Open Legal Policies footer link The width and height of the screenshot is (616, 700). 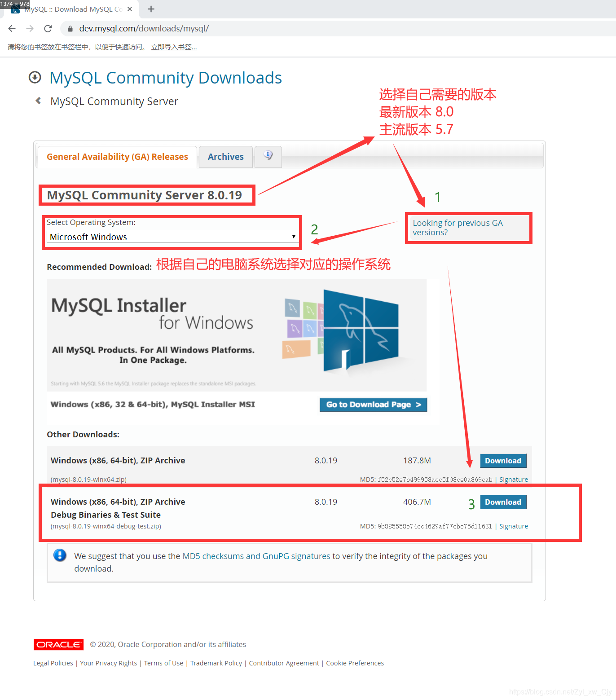pyautogui.click(x=53, y=663)
